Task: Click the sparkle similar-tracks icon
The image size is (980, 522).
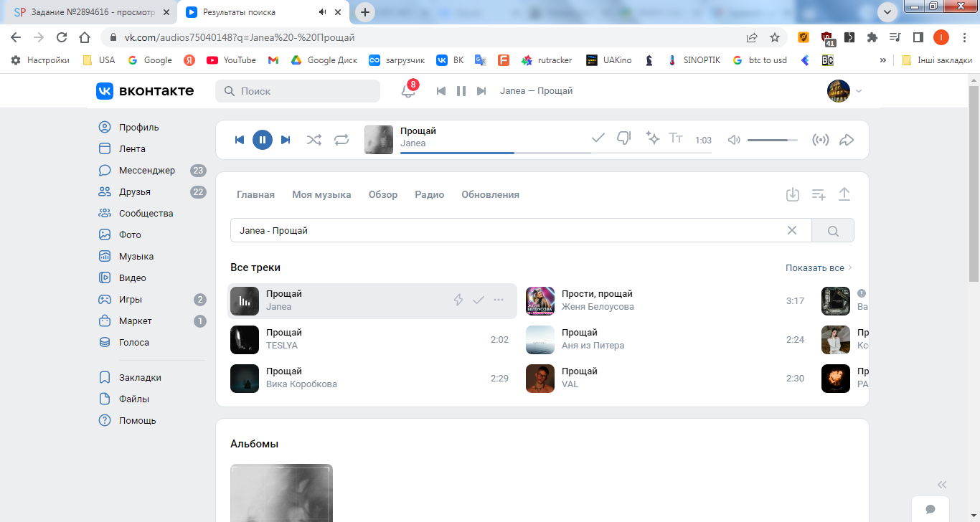Action: point(652,138)
